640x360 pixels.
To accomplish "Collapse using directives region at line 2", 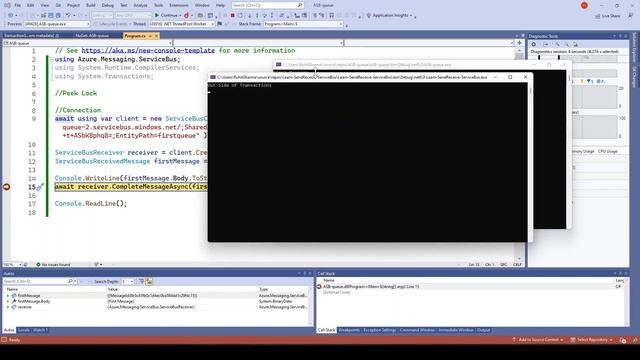I will [x=52, y=60].
